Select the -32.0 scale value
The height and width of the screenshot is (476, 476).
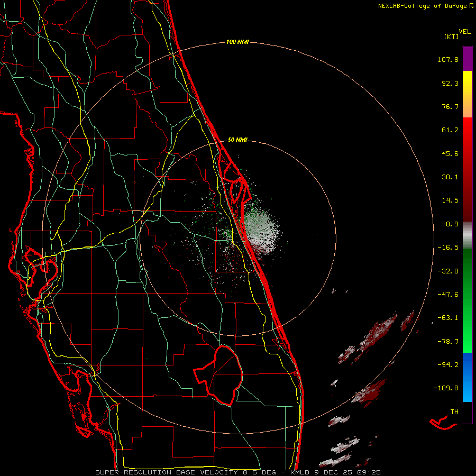pos(448,271)
